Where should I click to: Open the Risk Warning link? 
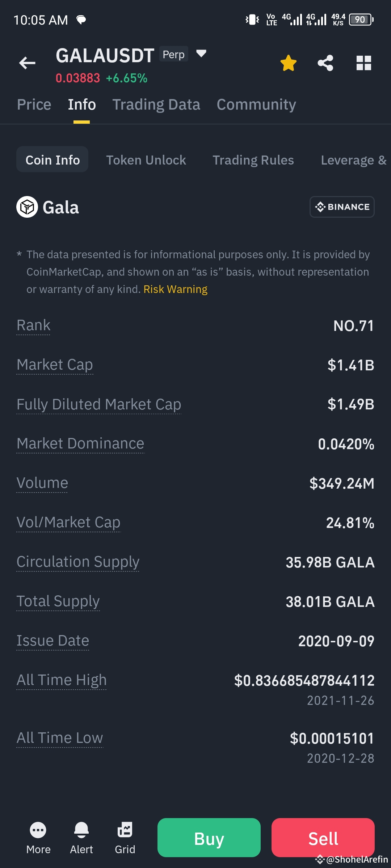click(175, 289)
